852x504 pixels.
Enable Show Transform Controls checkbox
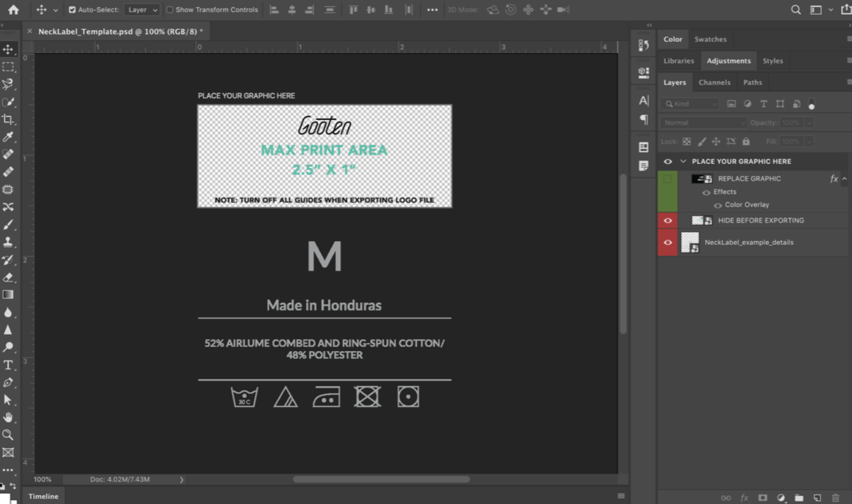coord(170,10)
